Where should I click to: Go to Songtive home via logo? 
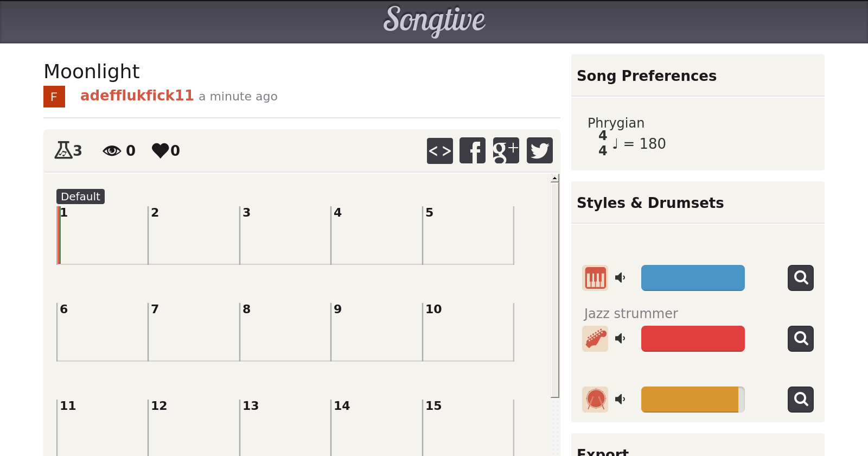coord(434,21)
